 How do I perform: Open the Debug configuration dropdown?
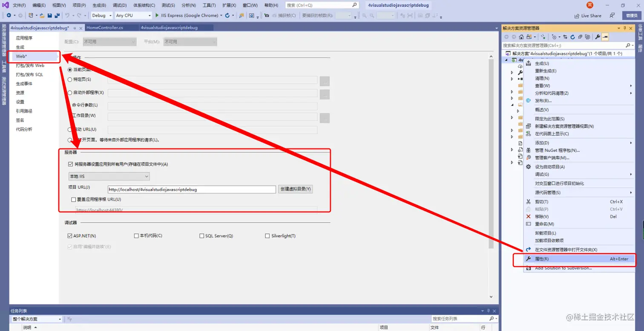click(101, 15)
